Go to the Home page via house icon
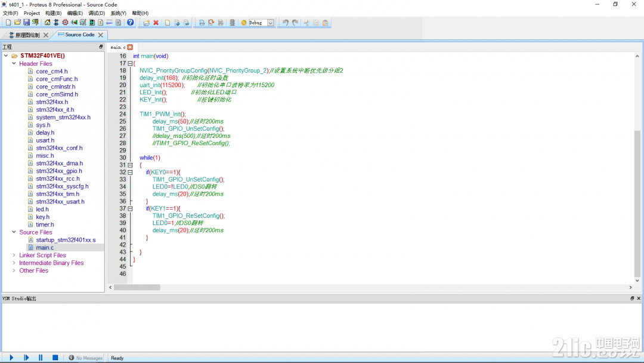Screen dimensions: 644x363 click(x=47, y=23)
